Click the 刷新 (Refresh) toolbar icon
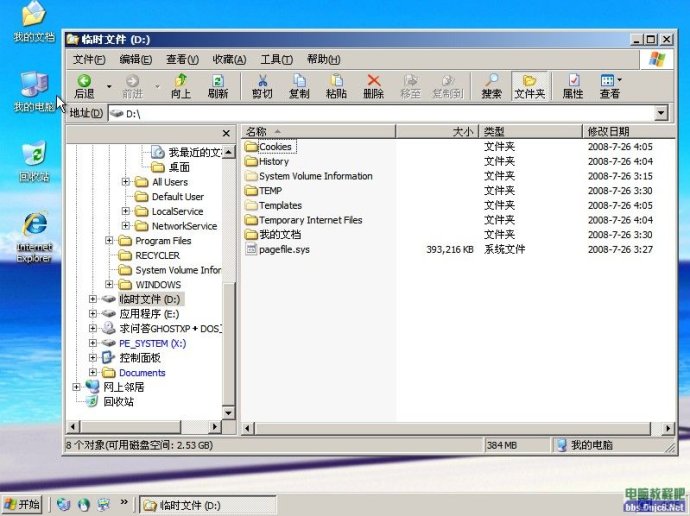The image size is (690, 516). (218, 86)
